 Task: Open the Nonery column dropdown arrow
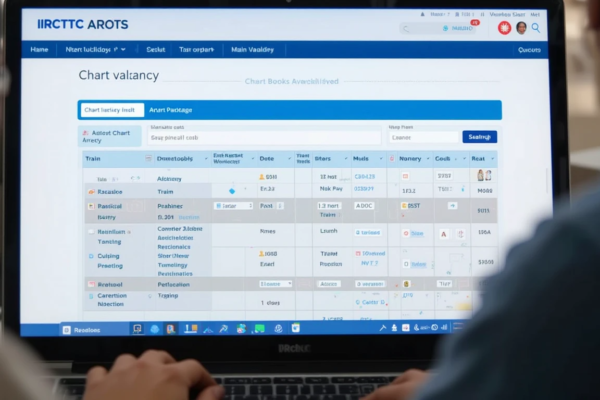click(x=428, y=158)
